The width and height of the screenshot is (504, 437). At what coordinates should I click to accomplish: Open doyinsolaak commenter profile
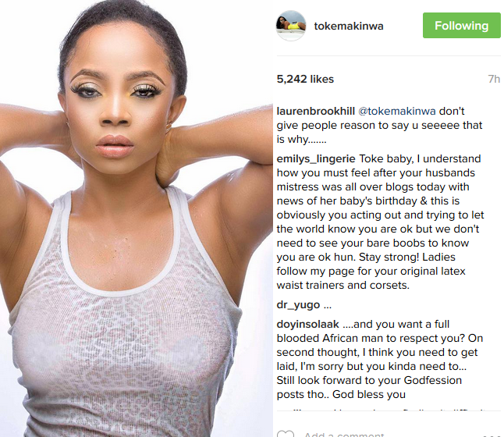[x=308, y=324]
